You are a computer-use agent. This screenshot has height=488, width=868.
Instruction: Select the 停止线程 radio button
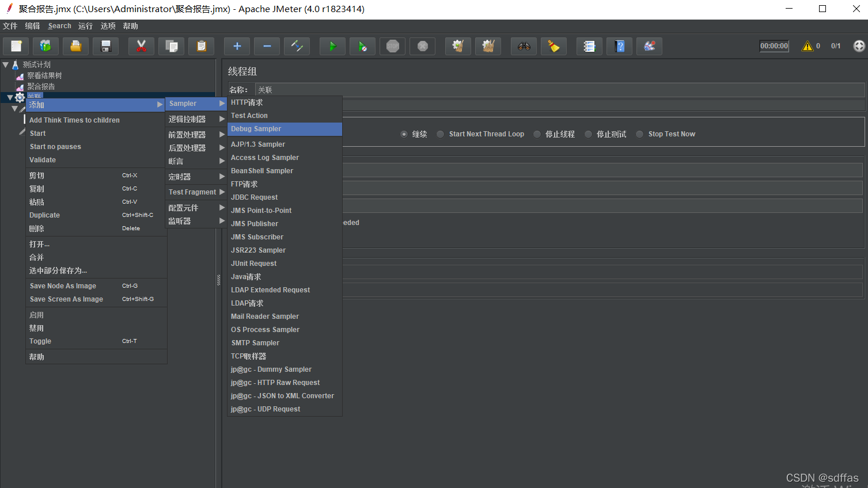point(537,134)
